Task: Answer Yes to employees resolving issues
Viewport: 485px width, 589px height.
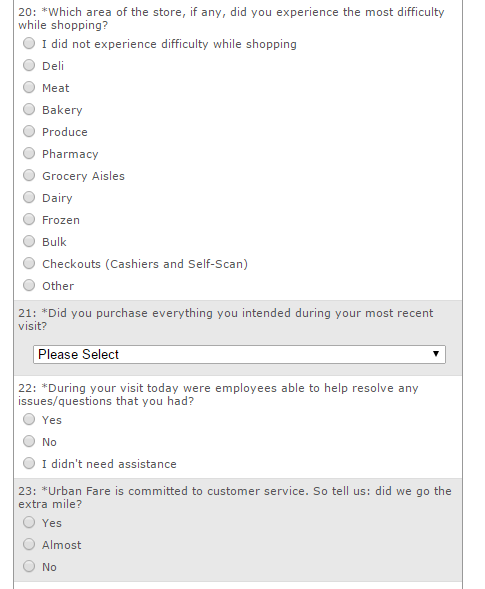Action: 29,419
